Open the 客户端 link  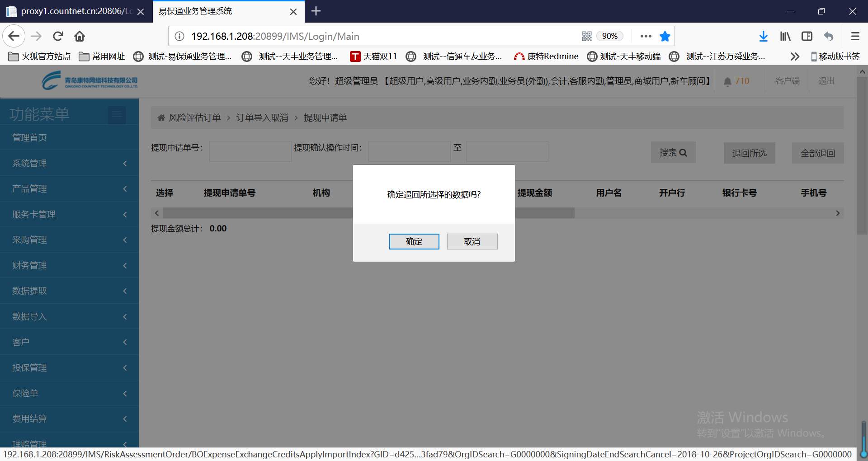coord(788,81)
